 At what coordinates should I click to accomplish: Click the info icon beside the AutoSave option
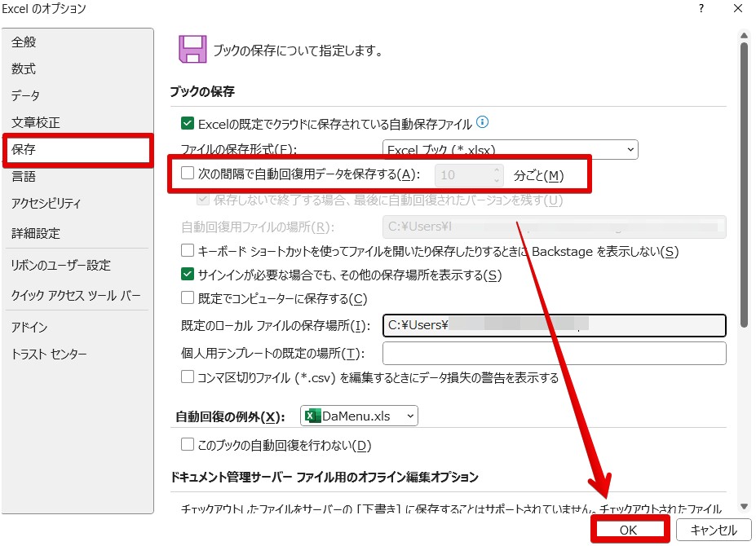[x=482, y=122]
